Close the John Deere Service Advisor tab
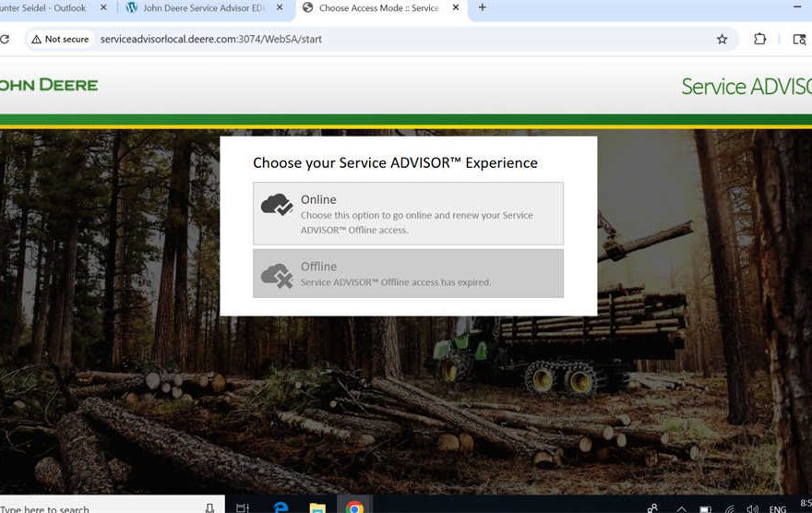Image resolution: width=812 pixels, height=513 pixels. 279,7
